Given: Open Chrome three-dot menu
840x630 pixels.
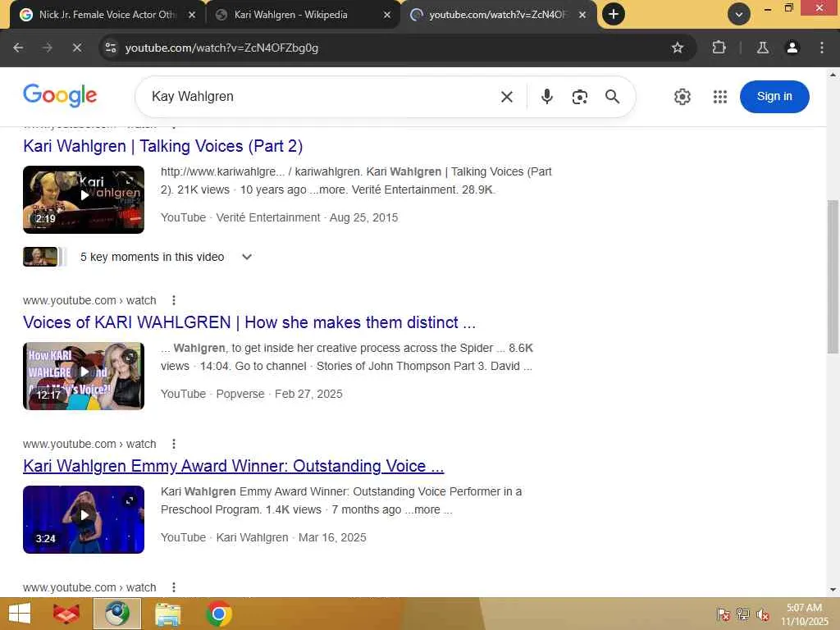Looking at the screenshot, I should [822, 48].
